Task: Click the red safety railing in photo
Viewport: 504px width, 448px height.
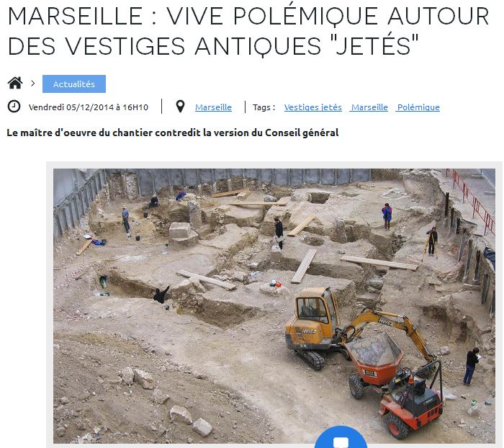Action: click(471, 201)
